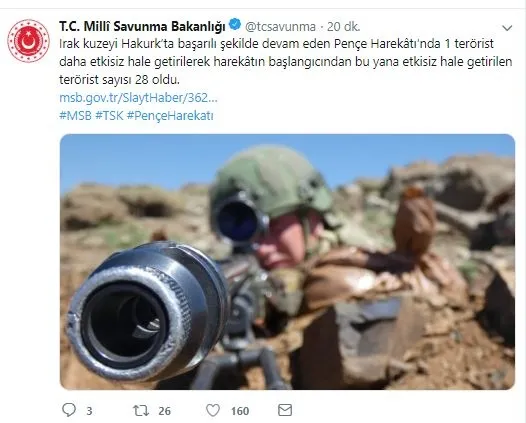This screenshot has height=423, width=526.
Task: Click the envelope direct message icon
Action: point(285,410)
